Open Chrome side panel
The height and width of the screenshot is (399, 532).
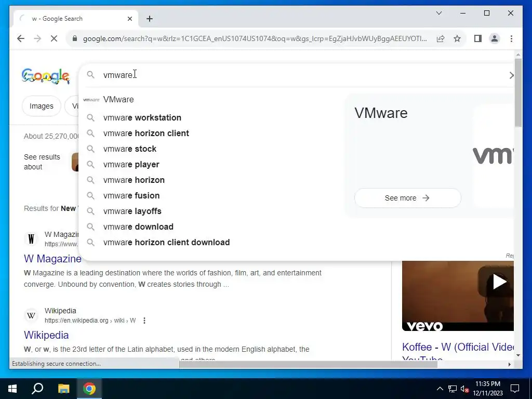[478, 38]
